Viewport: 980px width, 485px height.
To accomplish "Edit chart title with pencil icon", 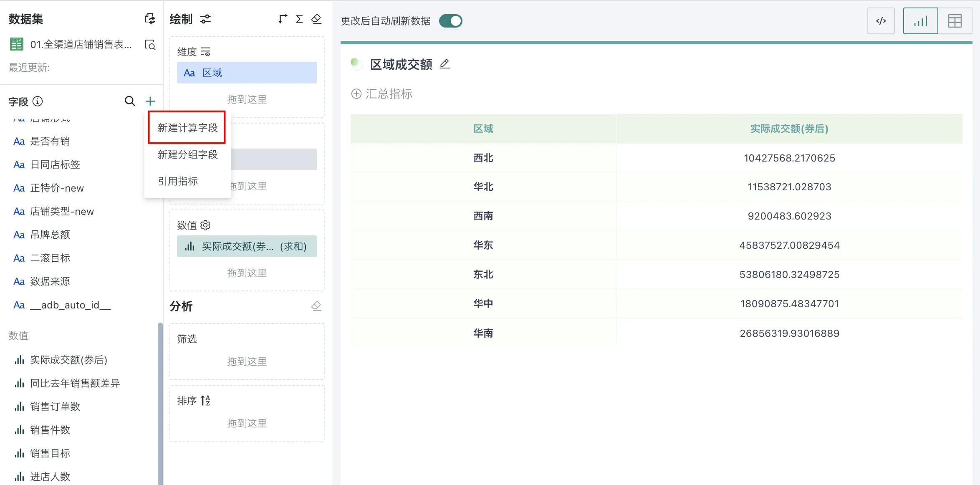I will coord(445,64).
